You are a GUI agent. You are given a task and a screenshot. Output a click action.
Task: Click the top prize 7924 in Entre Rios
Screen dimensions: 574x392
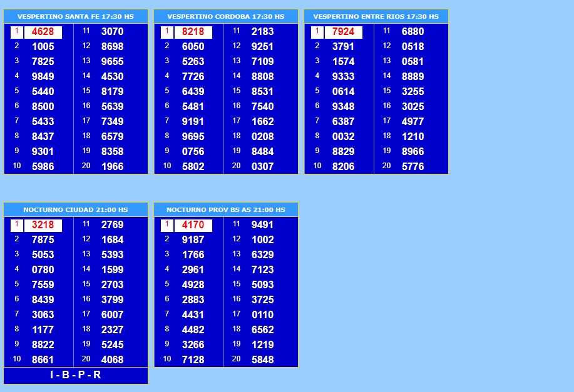(343, 32)
